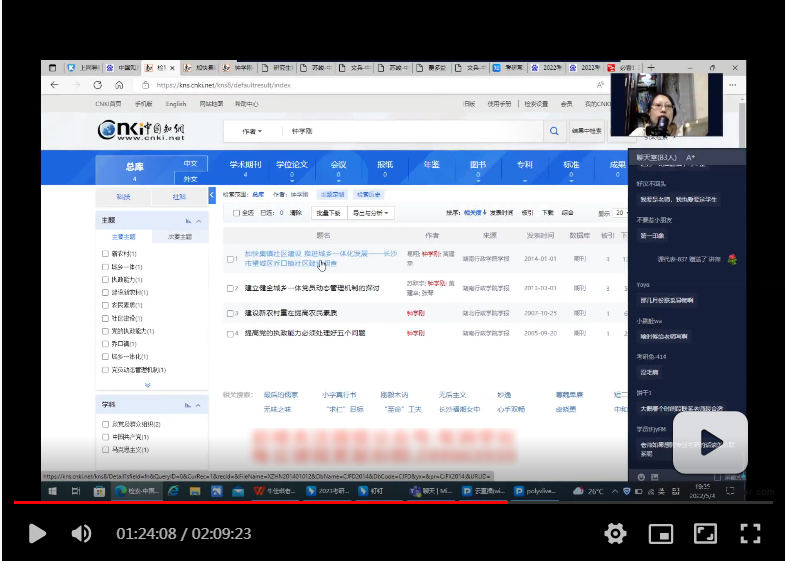
Task: Play the video with the bottom-left play button
Action: (x=37, y=533)
